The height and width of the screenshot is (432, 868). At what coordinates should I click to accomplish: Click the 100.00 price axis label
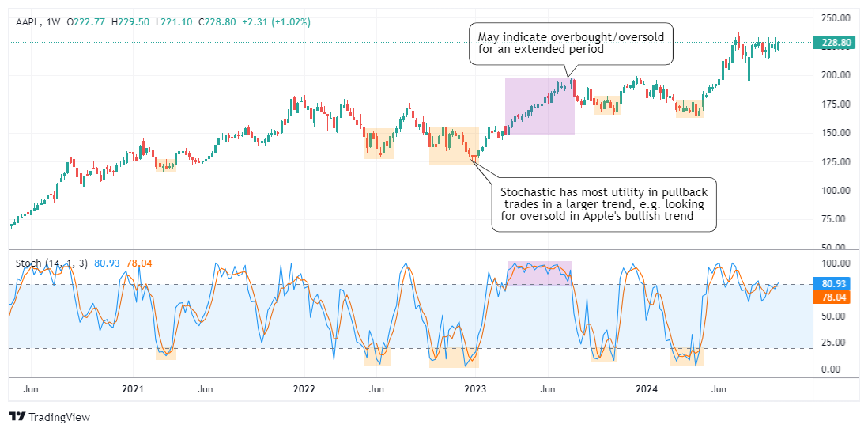tap(836, 191)
